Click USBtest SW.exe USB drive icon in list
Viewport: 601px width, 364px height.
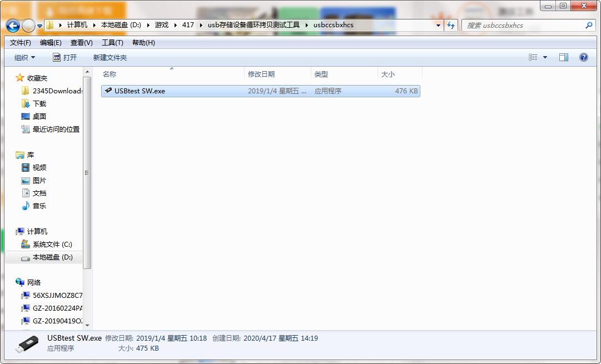click(108, 91)
